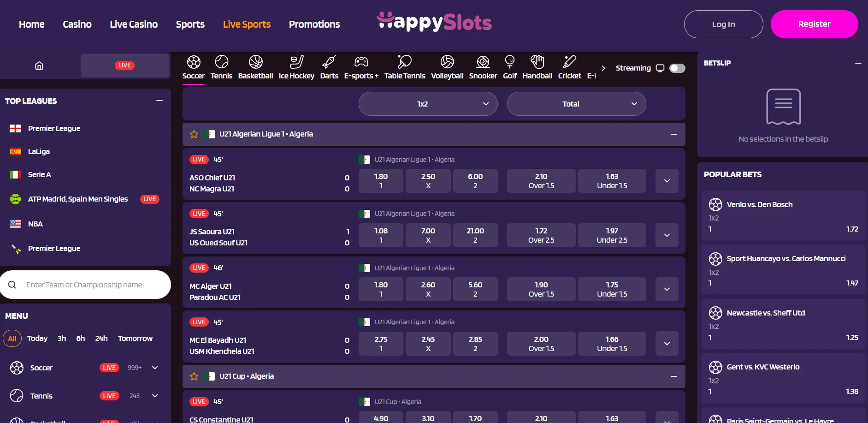
Task: Expand more markets for ASO Chlef U21 match
Action: tap(667, 181)
